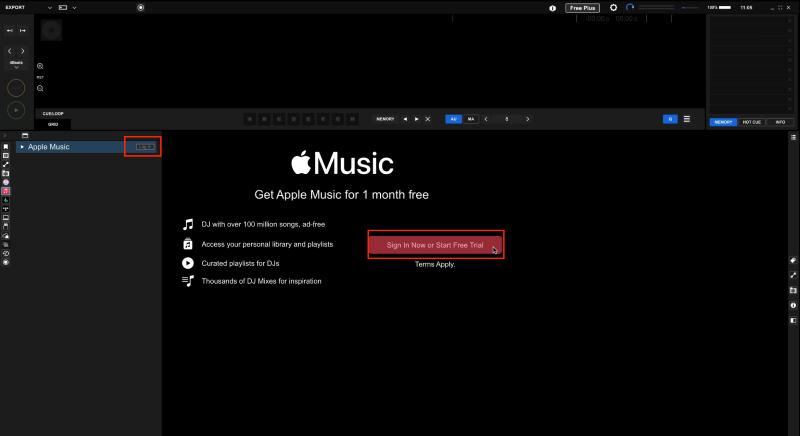This screenshot has width=800, height=436.
Task: Open the round iTunes icon in sidebar
Action: 6,182
